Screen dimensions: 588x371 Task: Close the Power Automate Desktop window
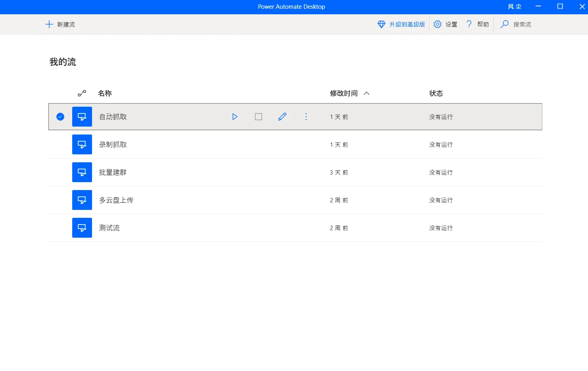click(582, 6)
